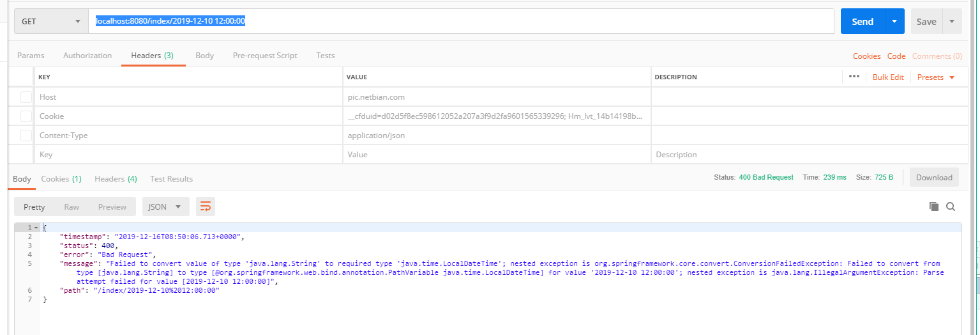Open the response Headers (4) tab

pyautogui.click(x=116, y=179)
